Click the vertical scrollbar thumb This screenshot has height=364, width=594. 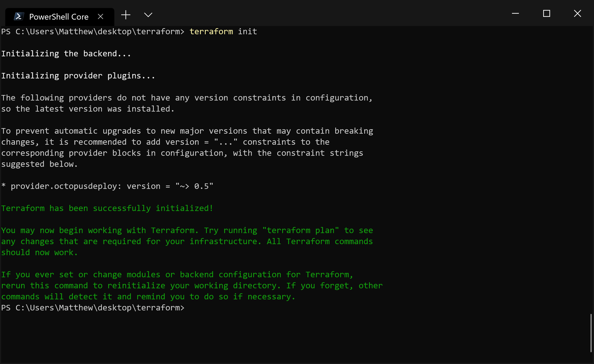[x=591, y=333]
